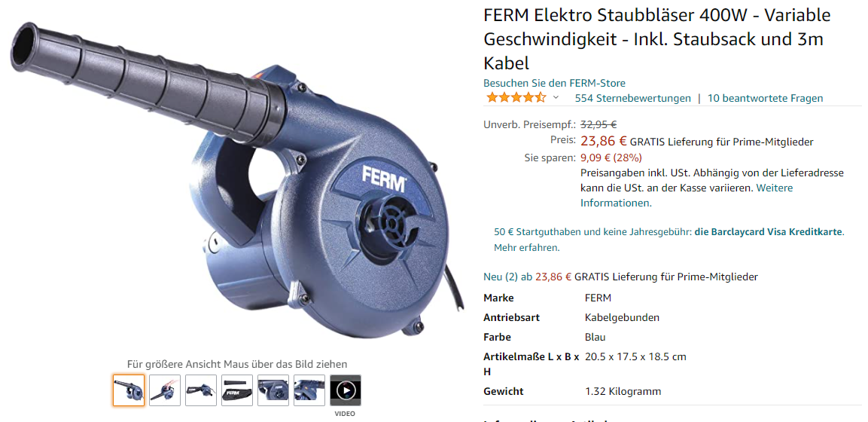Image resolution: width=868 pixels, height=422 pixels.
Task: Show thumbnail of blower with red airflow arrows
Action: 165,390
